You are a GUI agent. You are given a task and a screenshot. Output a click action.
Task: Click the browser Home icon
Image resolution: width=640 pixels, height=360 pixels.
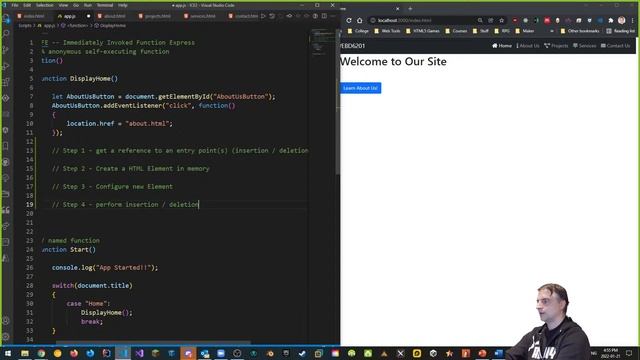tap(360, 20)
